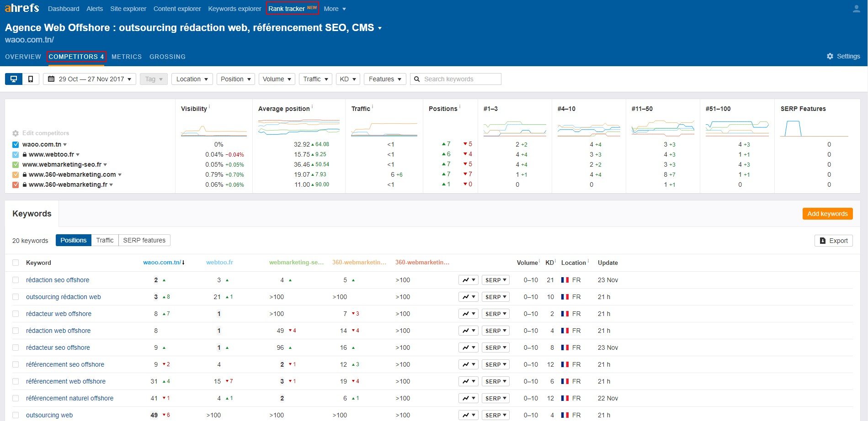Screen dimensions: 868x421
Task: Switch to the Metrics tab
Action: [127, 57]
